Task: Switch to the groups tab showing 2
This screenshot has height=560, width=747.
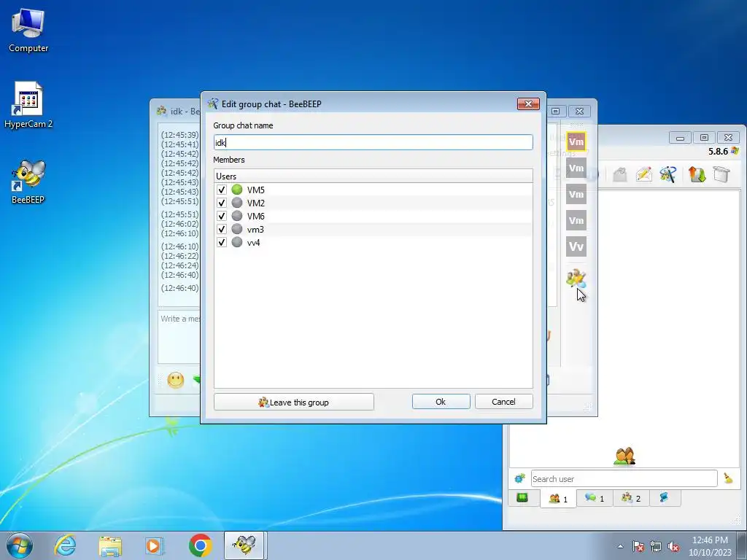Action: [631, 498]
